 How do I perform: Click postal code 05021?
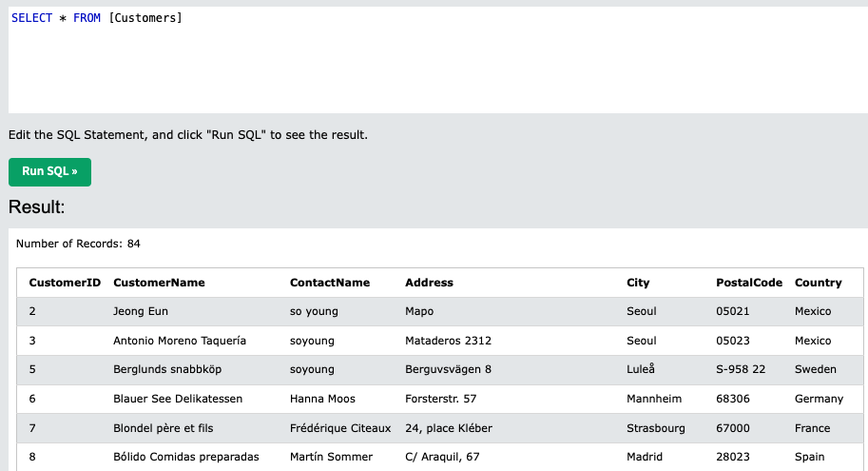point(732,311)
